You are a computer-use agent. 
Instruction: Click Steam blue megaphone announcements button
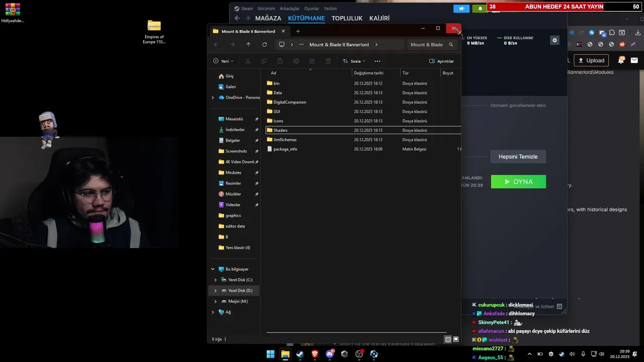coord(461,9)
